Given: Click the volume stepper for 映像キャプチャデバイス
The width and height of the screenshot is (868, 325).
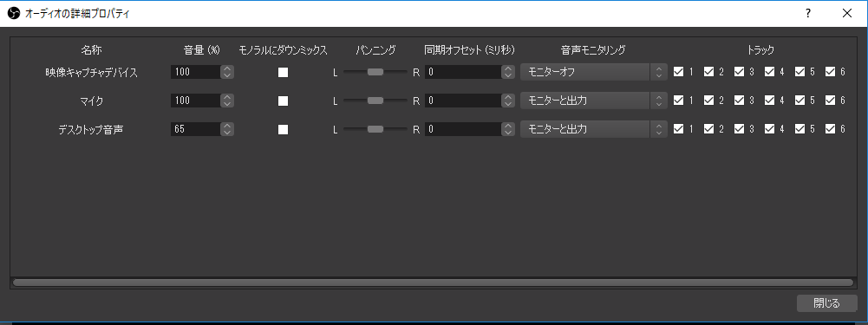Looking at the screenshot, I should pyautogui.click(x=227, y=72).
